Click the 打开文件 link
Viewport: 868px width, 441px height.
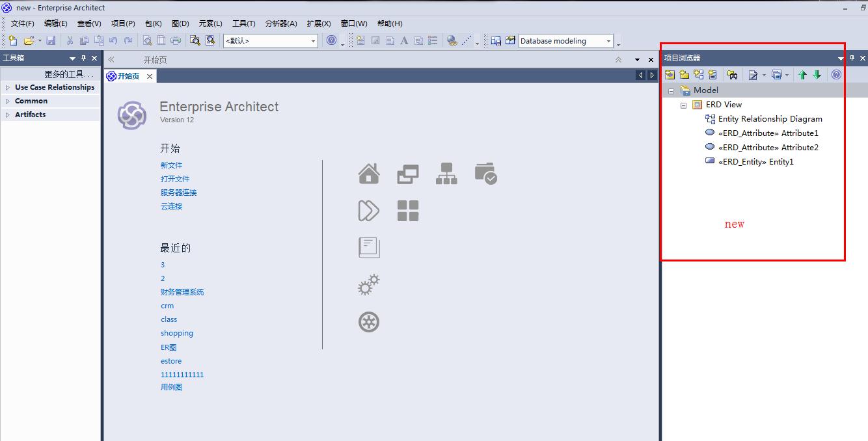175,179
